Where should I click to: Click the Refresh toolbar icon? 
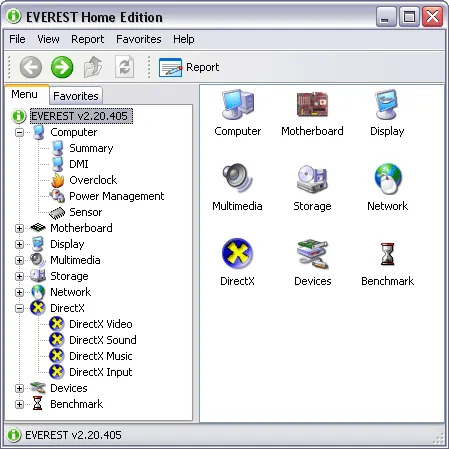point(124,67)
